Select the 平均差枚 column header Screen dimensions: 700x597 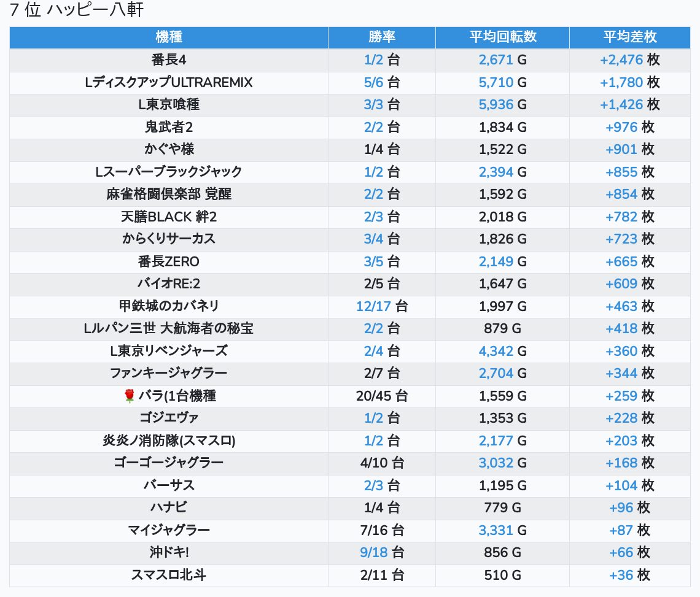[x=629, y=37]
